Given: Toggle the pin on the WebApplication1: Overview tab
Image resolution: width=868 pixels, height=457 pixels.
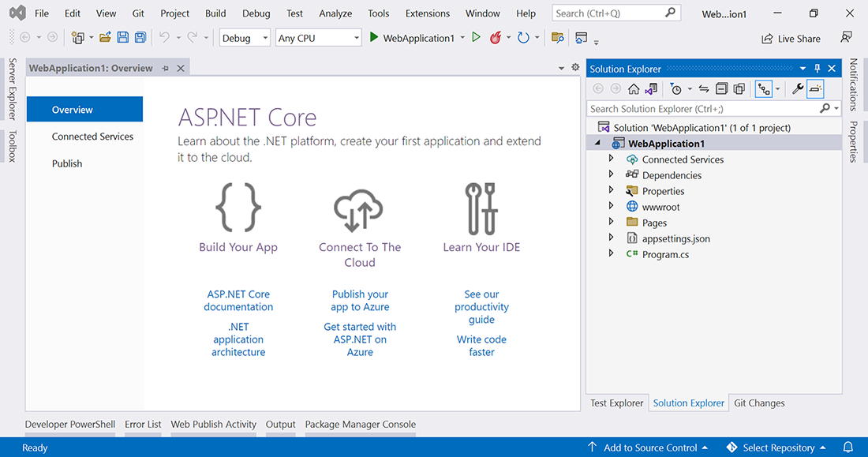Looking at the screenshot, I should point(165,68).
